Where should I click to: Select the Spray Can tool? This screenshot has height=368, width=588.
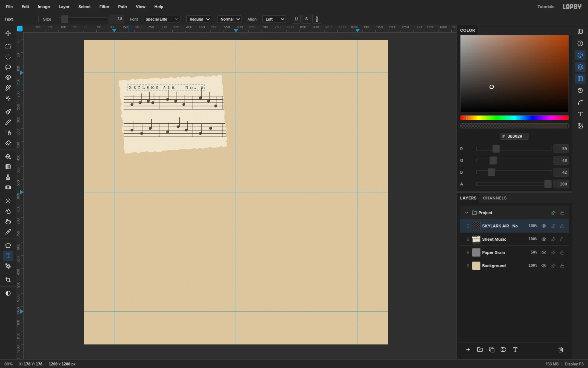pyautogui.click(x=8, y=132)
